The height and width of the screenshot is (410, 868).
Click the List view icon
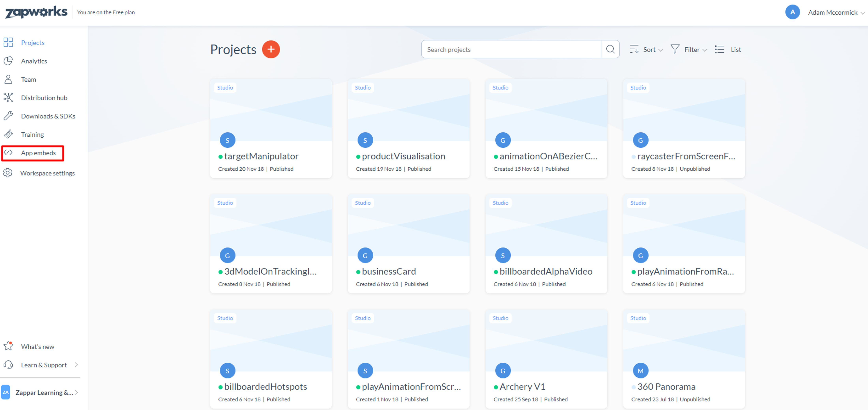[x=719, y=49]
